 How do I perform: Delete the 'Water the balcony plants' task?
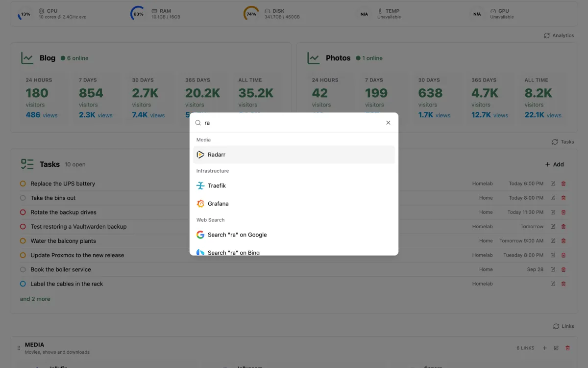(x=563, y=241)
